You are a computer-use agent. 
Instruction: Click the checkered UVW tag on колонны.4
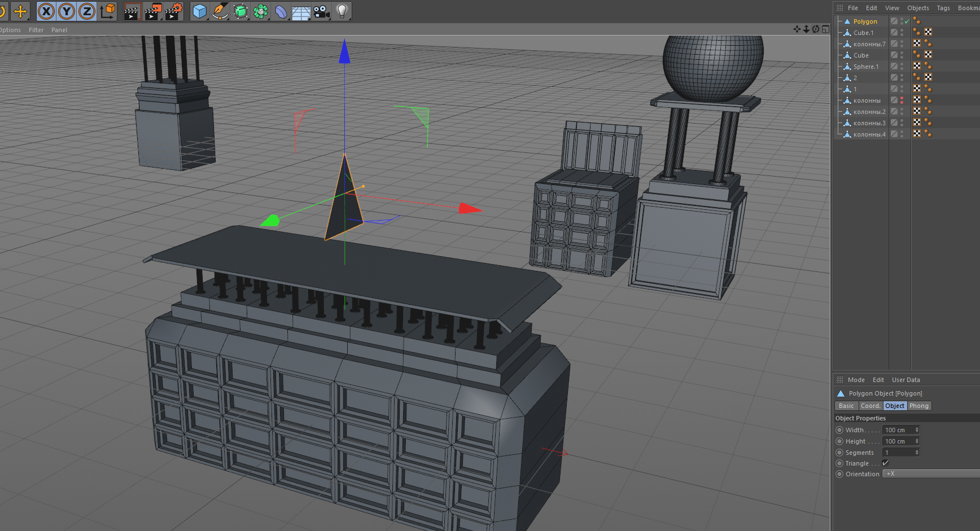(x=917, y=134)
